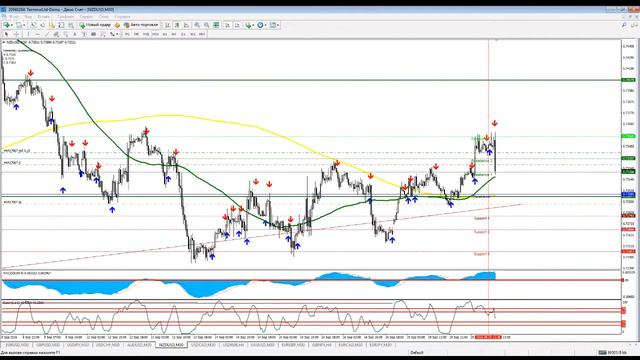Switch to the AUDUSD,M30 chart tab
Image resolution: width=640 pixels, height=360 pixels.
[x=139, y=345]
